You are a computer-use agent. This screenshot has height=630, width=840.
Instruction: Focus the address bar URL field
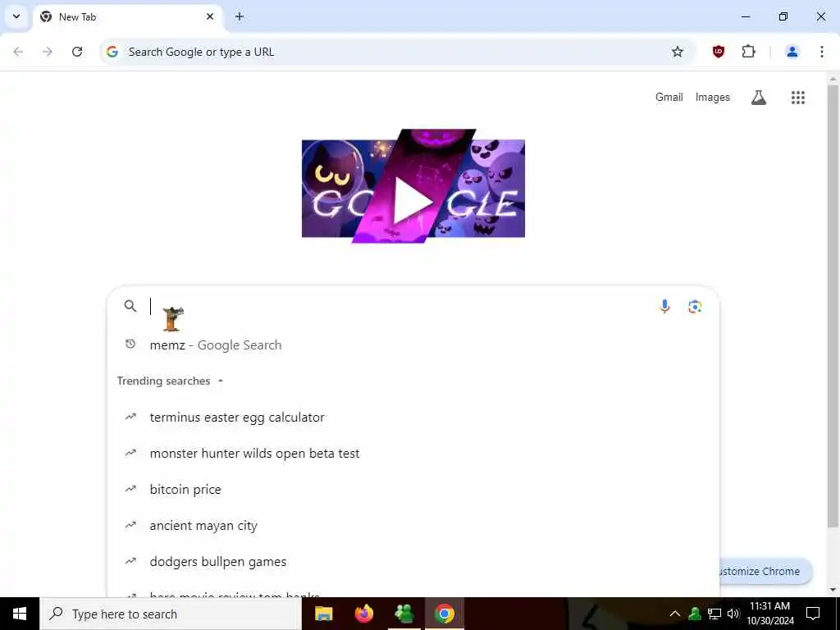396,52
